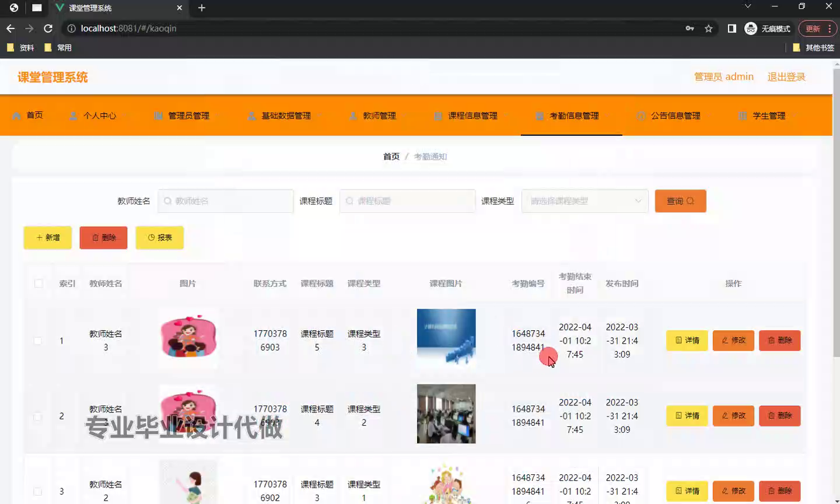
Task: Open the 首页 menu item
Action: point(28,116)
